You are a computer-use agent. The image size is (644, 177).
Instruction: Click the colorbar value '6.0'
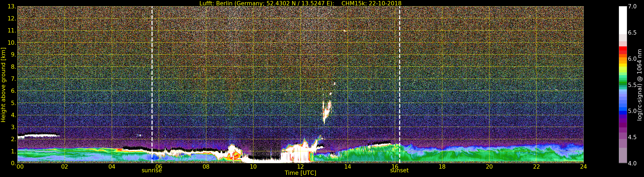632,59
